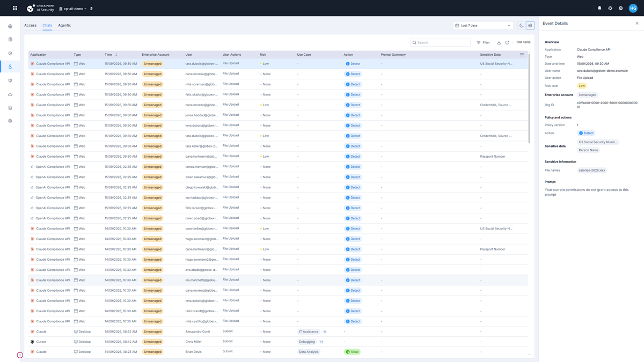Viewport: 644px width, 362px height.
Task: Open the help lifebuoy icon
Action: (610, 8)
